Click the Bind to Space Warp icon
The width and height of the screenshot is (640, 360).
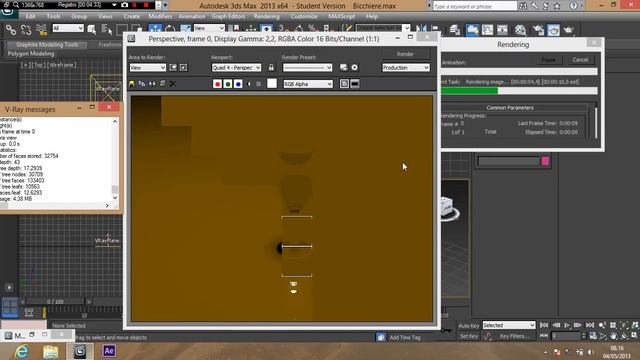point(41,29)
